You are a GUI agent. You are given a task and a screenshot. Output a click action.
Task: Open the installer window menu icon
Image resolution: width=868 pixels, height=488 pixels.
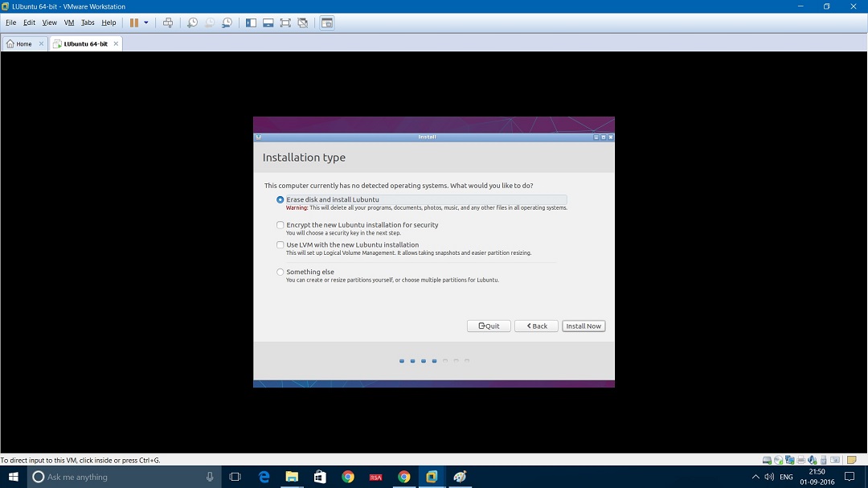coord(259,137)
